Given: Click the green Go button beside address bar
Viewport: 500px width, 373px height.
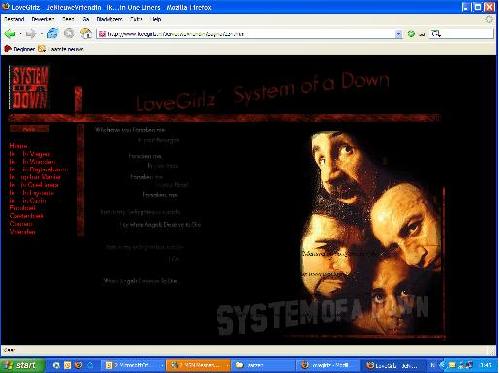Looking at the screenshot, I should [x=412, y=34].
